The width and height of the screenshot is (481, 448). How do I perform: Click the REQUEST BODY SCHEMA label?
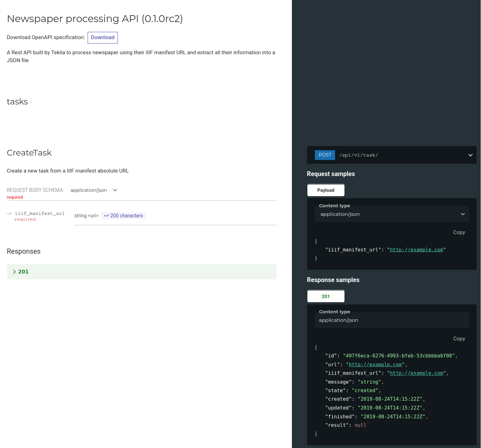35,190
